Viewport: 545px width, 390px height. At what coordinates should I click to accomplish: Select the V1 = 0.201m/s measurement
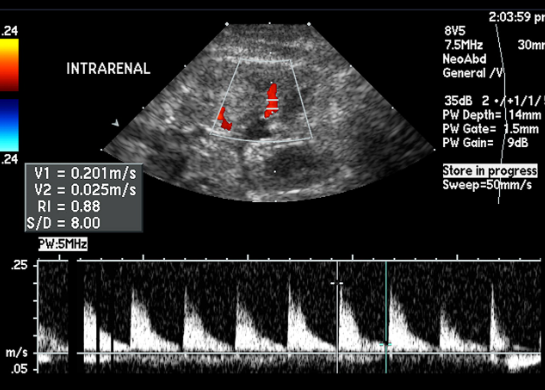click(85, 173)
